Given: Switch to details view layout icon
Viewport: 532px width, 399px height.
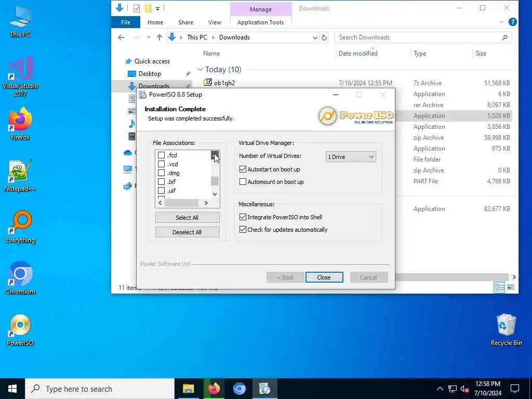Looking at the screenshot, I should point(499,288).
